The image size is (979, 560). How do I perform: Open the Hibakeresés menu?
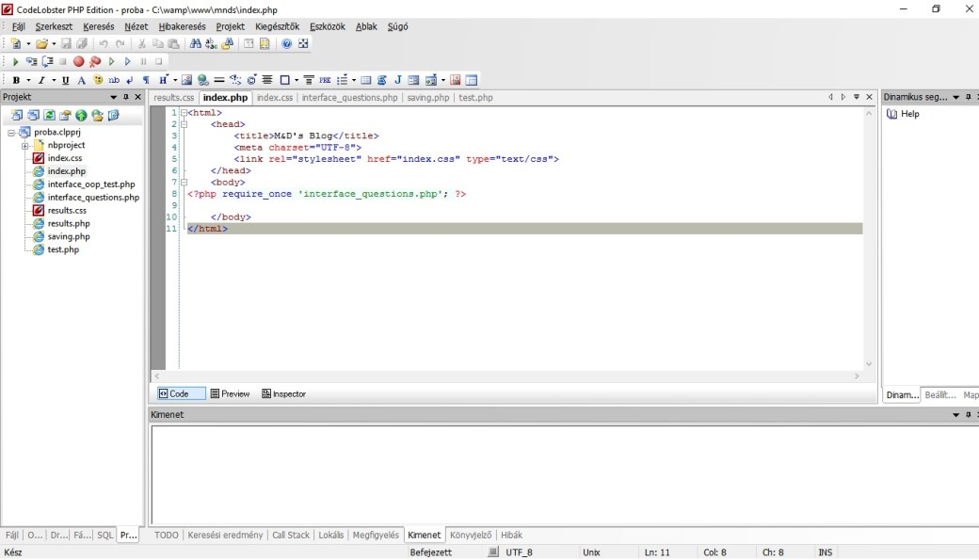click(x=182, y=26)
